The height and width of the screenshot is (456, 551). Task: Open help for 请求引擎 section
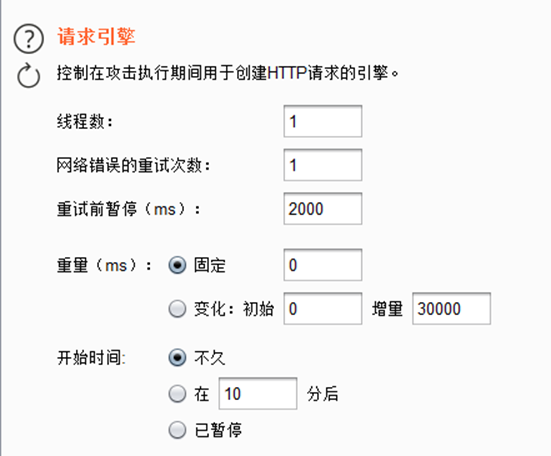28,39
